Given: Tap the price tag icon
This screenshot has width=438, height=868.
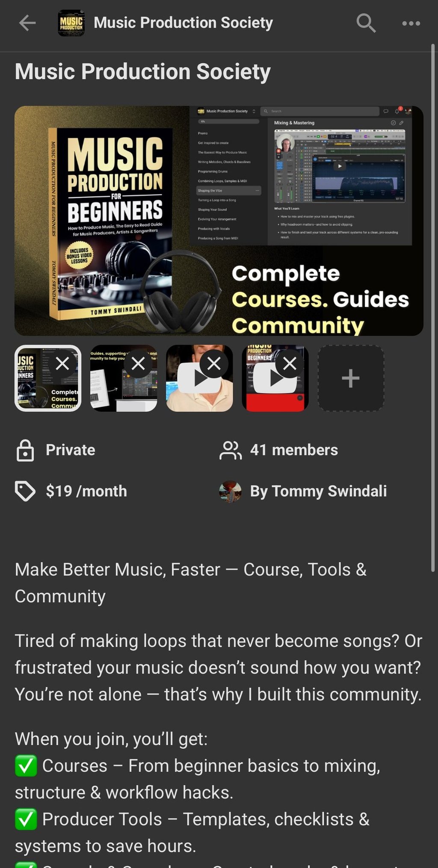Looking at the screenshot, I should [x=25, y=491].
